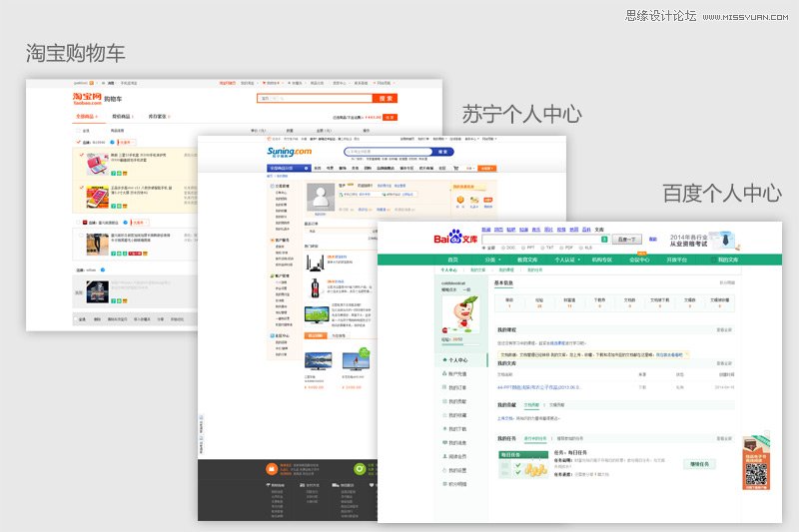The height and width of the screenshot is (532, 799).
Task: Uncheck the second Taobao cart item checkbox
Action: (81, 188)
